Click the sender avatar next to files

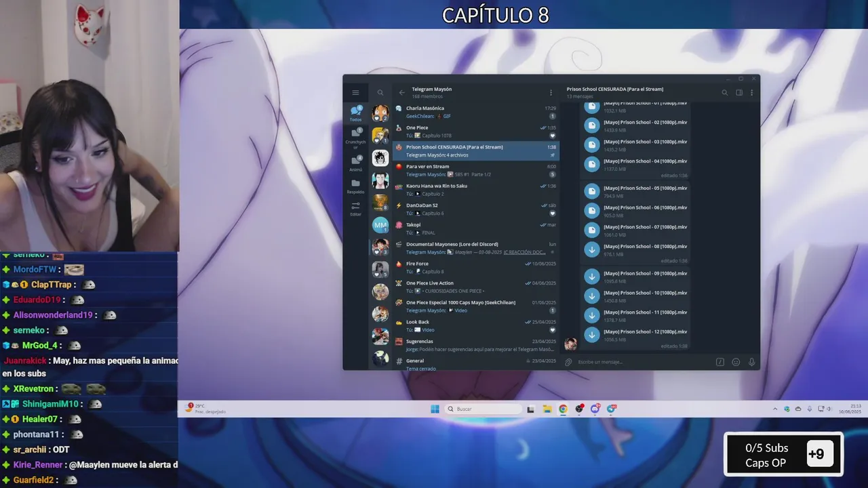coord(570,344)
